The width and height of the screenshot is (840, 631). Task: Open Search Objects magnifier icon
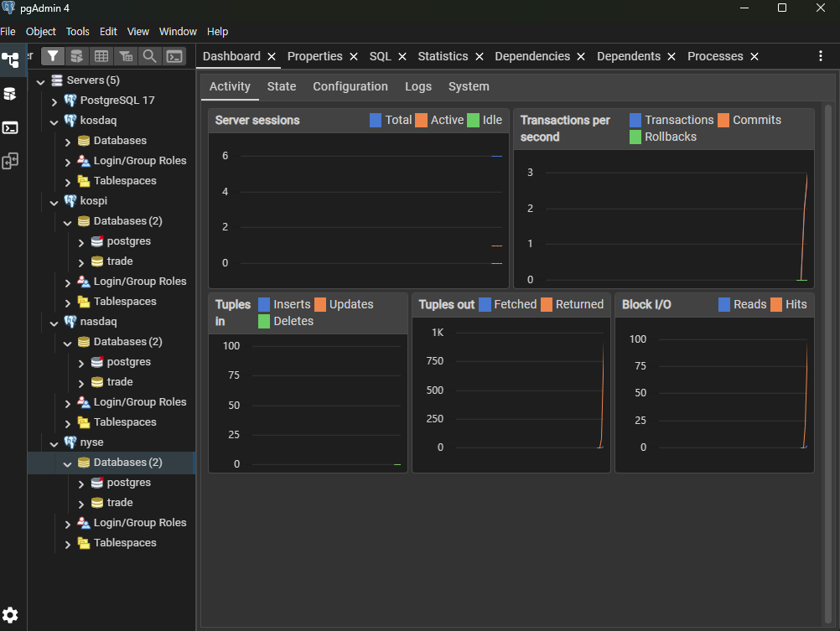point(150,56)
